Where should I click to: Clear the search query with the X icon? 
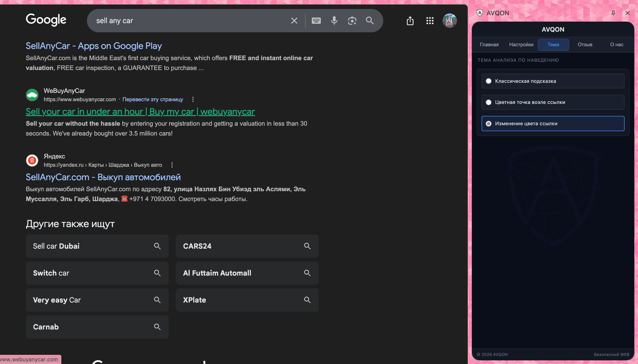pyautogui.click(x=294, y=20)
